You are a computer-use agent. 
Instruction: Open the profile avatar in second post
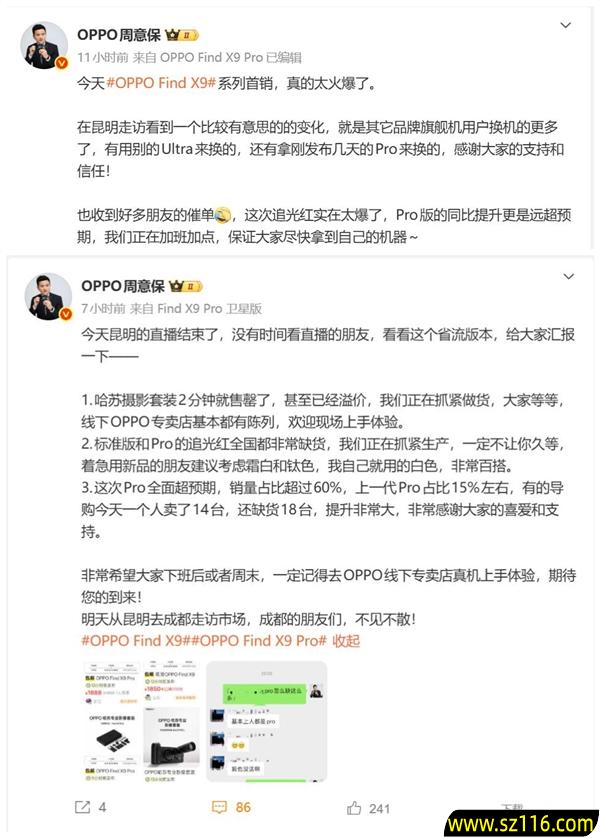coord(48,297)
